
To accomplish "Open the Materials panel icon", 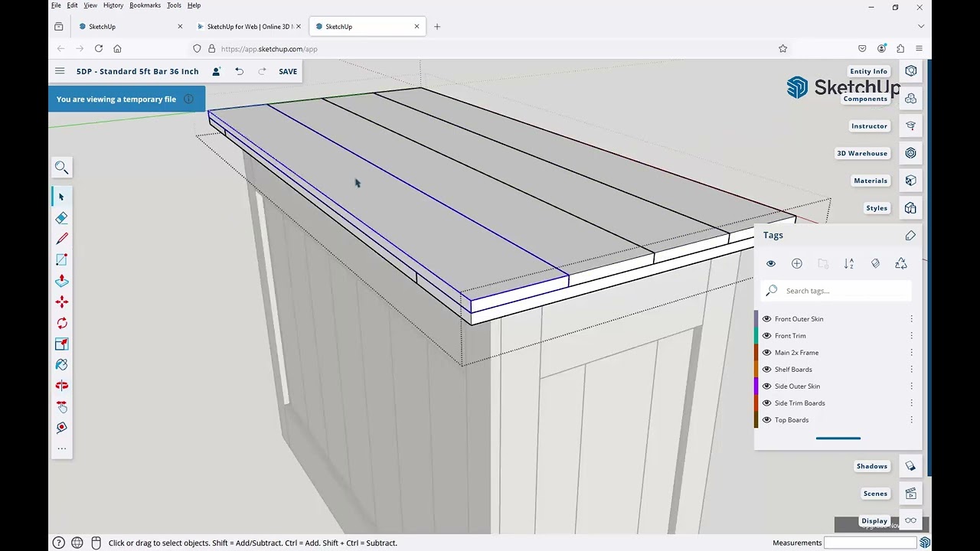I will tap(910, 181).
